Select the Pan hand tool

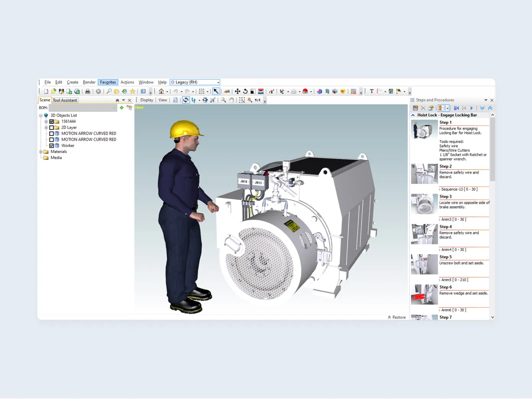pyautogui.click(x=231, y=100)
